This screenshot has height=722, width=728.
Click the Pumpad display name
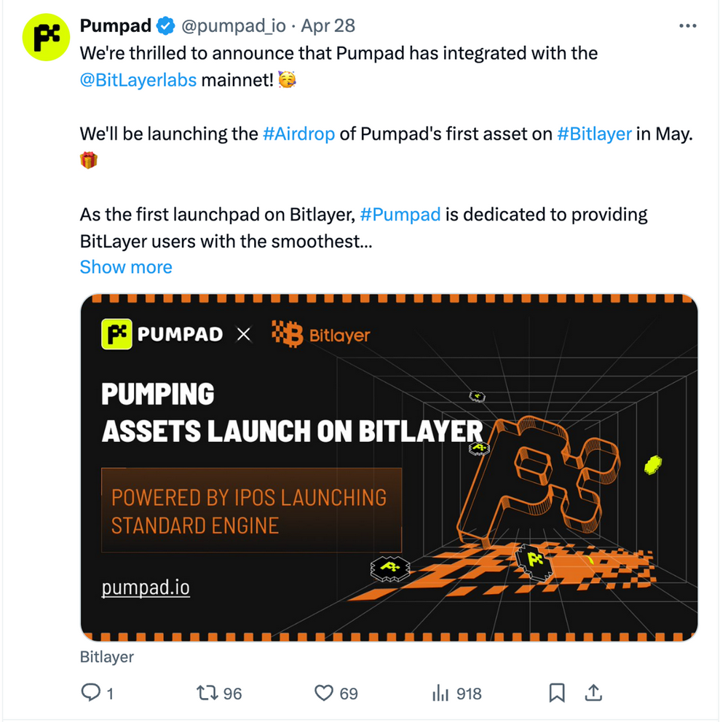(x=115, y=26)
